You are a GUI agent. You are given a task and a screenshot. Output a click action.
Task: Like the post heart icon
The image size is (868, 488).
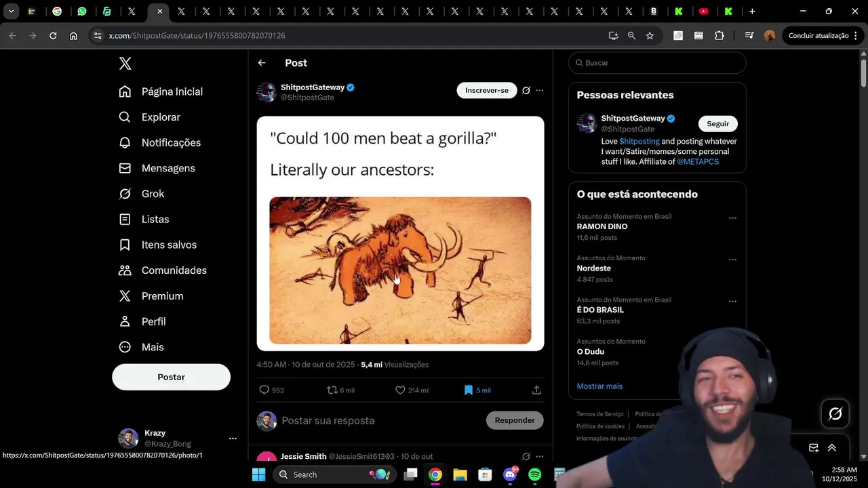click(x=400, y=390)
